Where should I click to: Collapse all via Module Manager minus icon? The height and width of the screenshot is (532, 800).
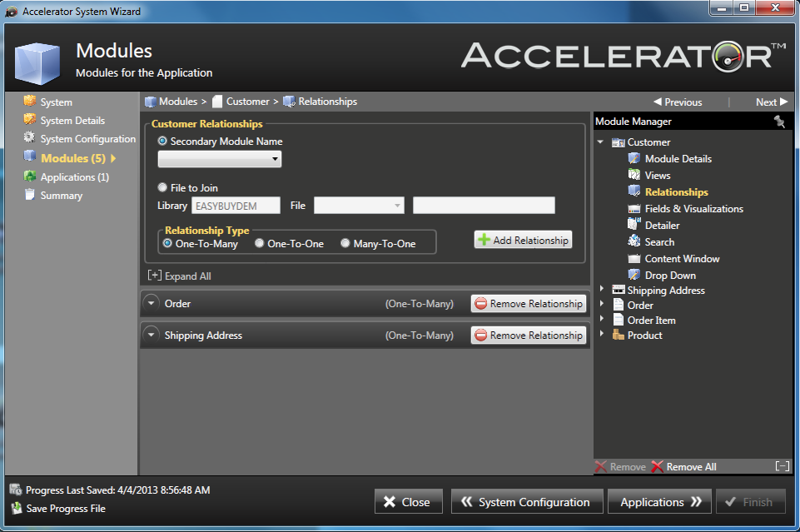(x=783, y=466)
